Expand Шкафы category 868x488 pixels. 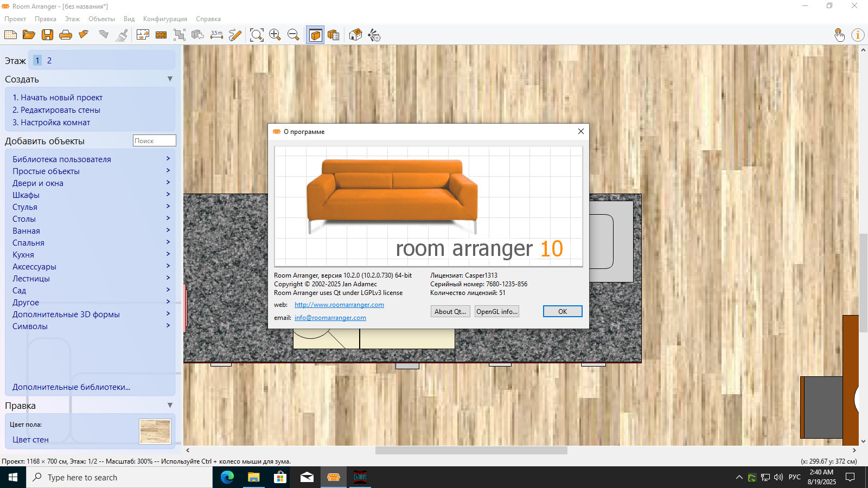91,195
